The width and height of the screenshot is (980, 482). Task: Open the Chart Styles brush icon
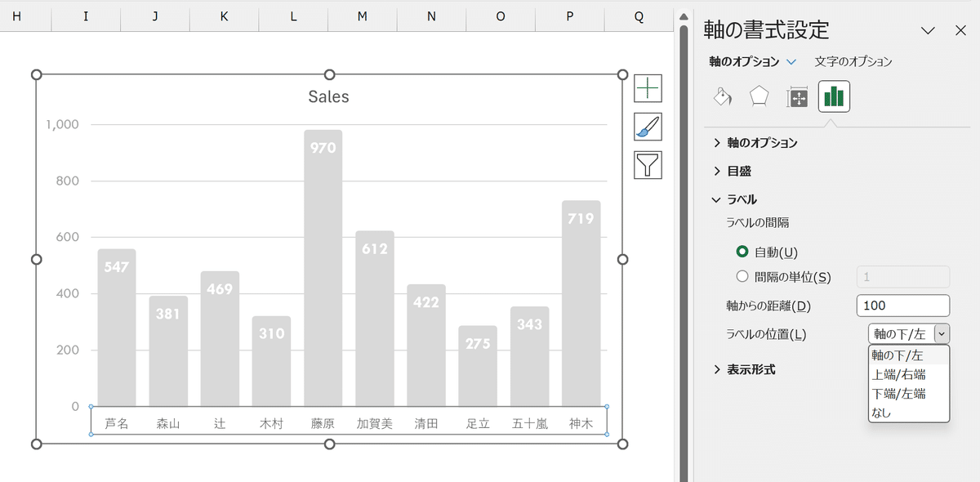pos(648,127)
